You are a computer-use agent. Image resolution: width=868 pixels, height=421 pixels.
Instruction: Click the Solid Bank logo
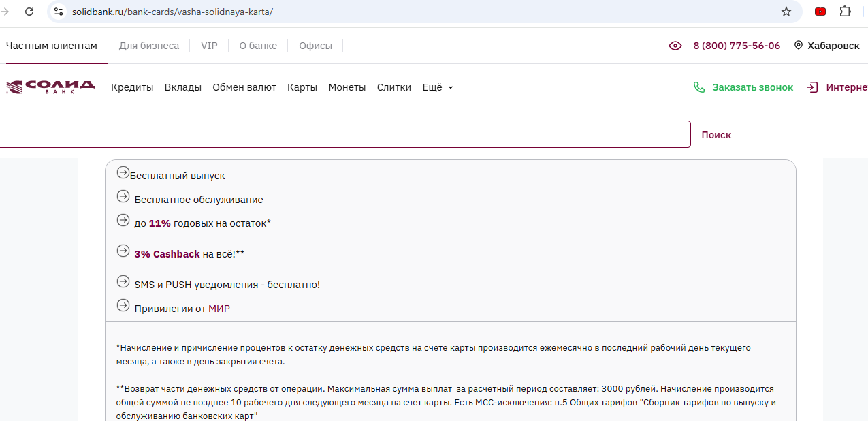click(50, 87)
